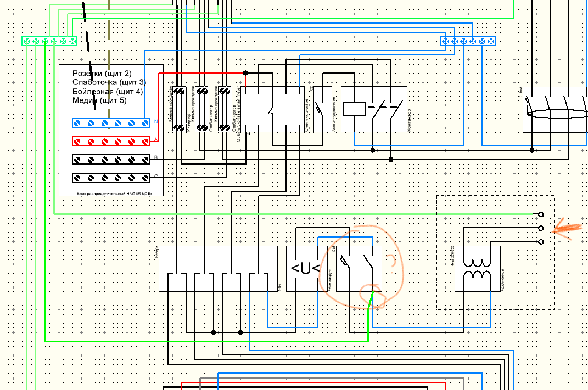
Task: Click the text 'Розетки (щит 2)'
Action: click(102, 74)
